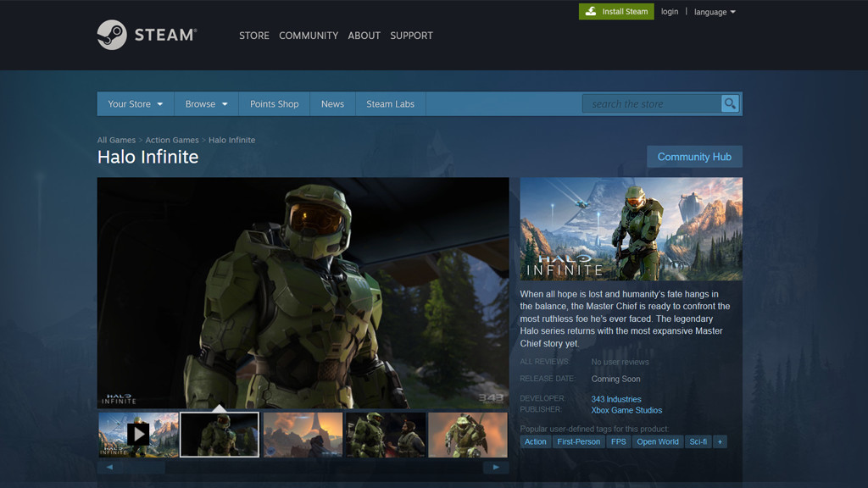Image resolution: width=868 pixels, height=488 pixels.
Task: Open the Browse dropdown menu
Action: click(206, 104)
